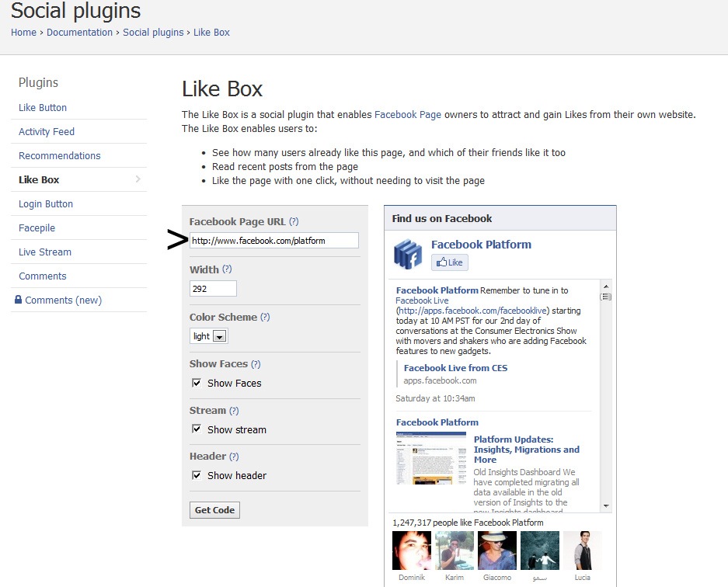The image size is (728, 587).
Task: Click the Get Code button
Action: tap(214, 510)
